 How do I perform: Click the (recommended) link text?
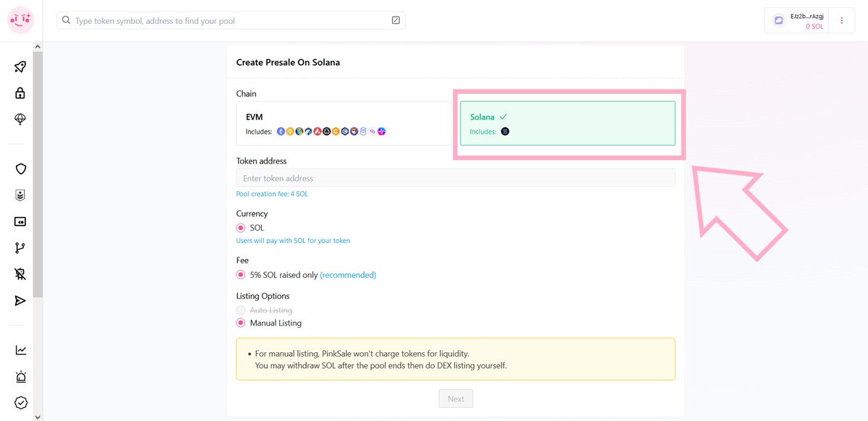click(x=348, y=275)
